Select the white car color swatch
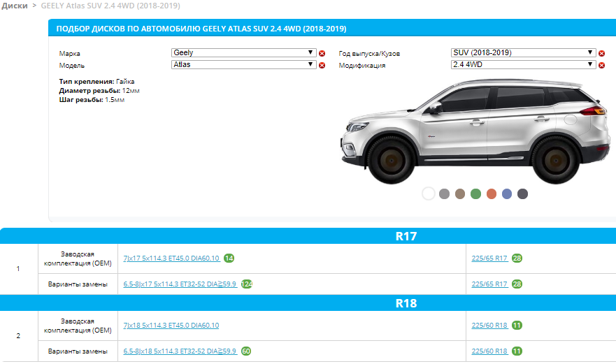The image size is (616, 364). (429, 194)
